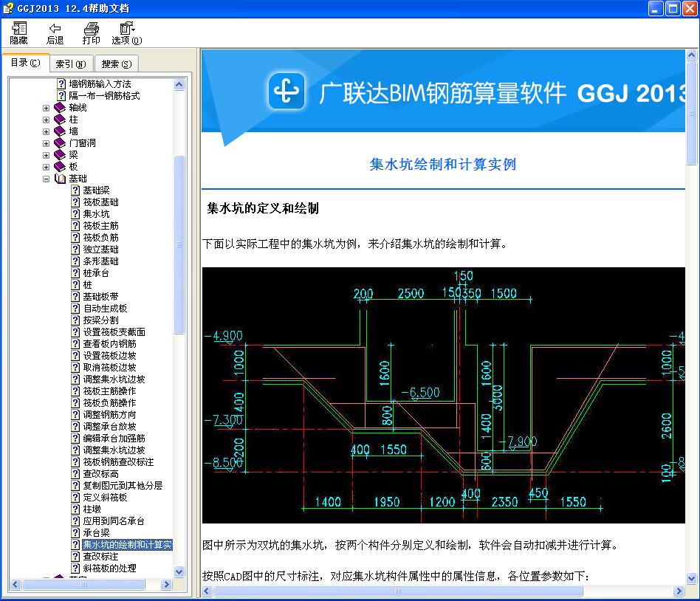Click the help page icon beside 桩承台
This screenshot has width=700, height=601.
point(76,273)
